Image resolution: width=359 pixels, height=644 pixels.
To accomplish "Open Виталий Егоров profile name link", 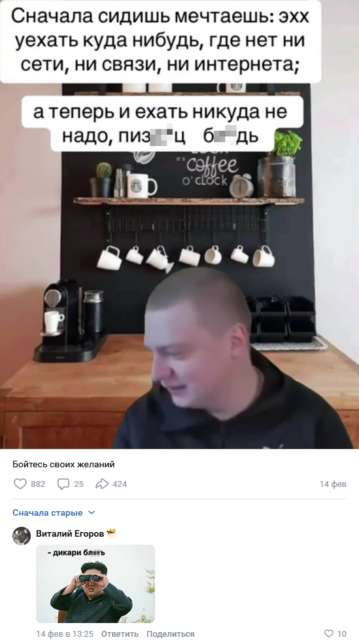I will tap(70, 533).
